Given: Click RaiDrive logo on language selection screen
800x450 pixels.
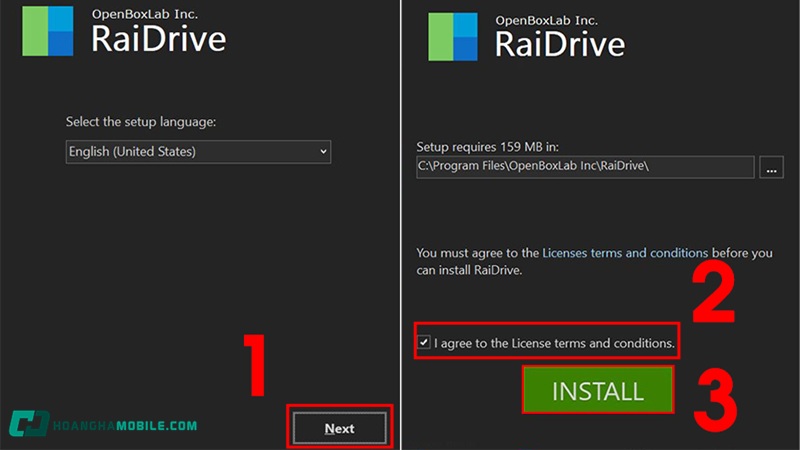Looking at the screenshot, I should click(47, 33).
